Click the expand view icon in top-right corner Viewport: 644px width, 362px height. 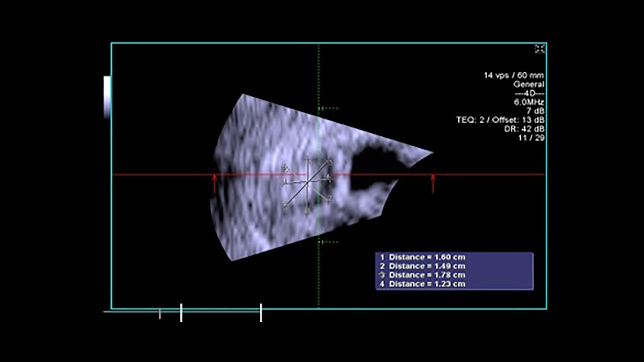click(x=540, y=49)
